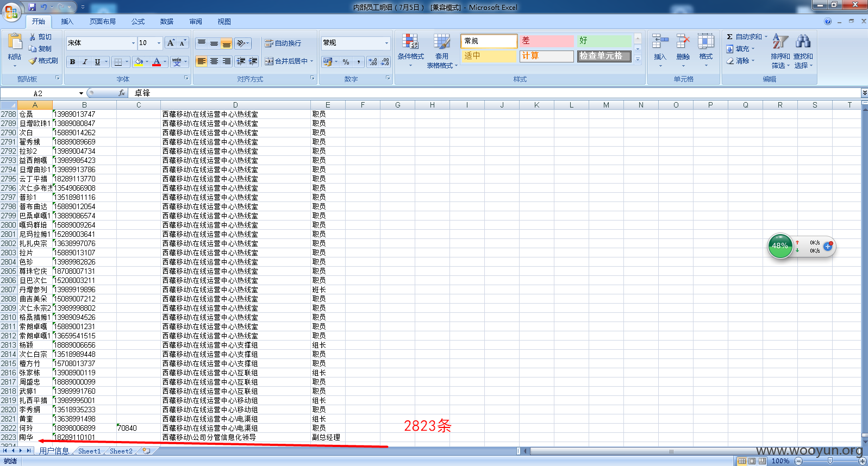Open the phonetic guide wén icon

[177, 62]
